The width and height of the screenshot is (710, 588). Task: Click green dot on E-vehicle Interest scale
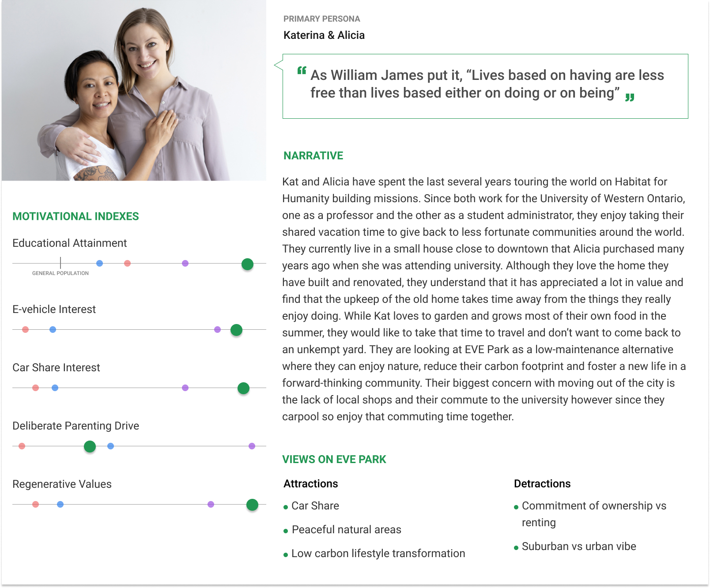pos(236,330)
